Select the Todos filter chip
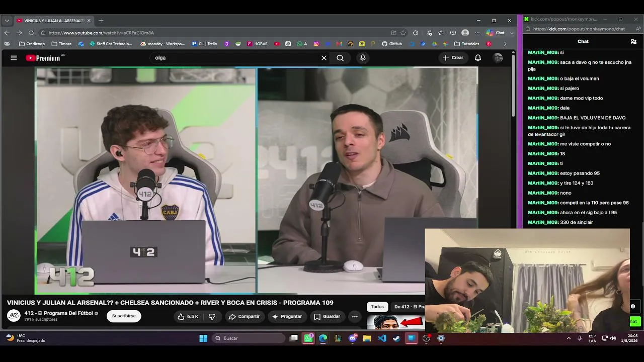 coord(377,307)
